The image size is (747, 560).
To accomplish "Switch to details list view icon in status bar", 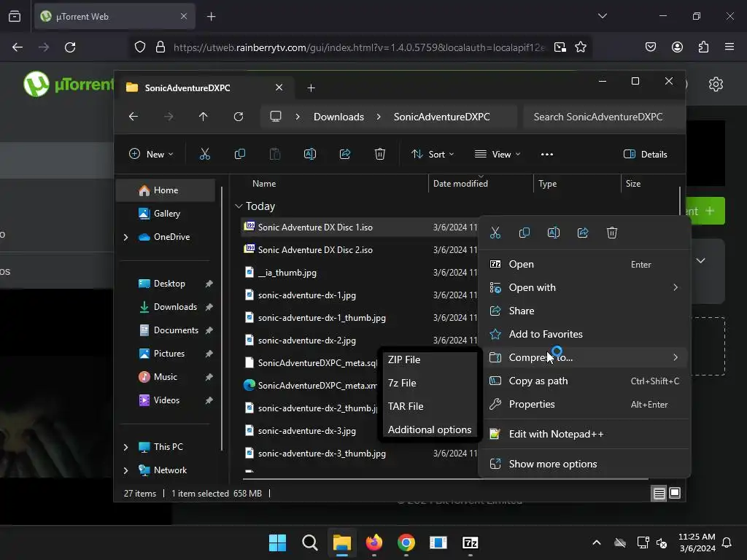I will coord(659,494).
